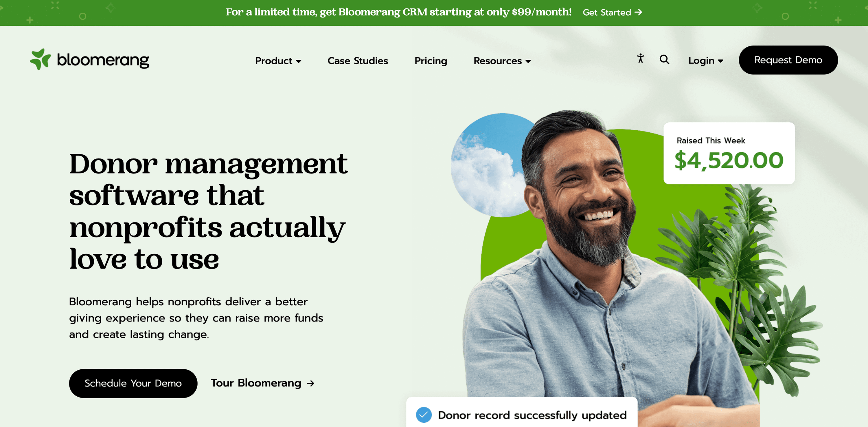868x427 pixels.
Task: Follow the Tour Bloomerang link
Action: pos(262,383)
